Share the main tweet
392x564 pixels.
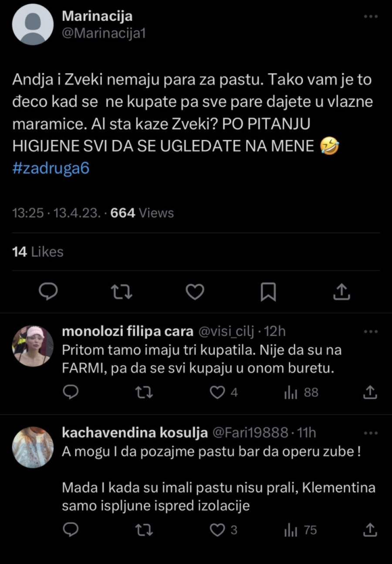pyautogui.click(x=341, y=292)
